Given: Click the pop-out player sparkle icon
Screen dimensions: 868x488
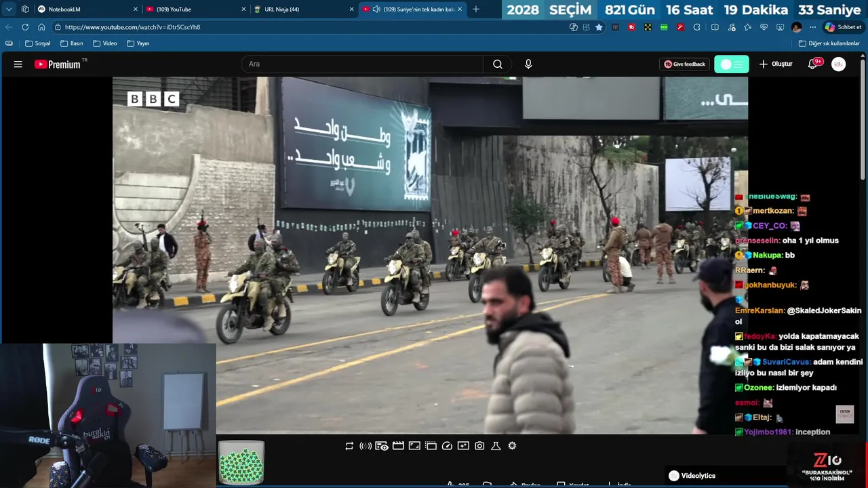Looking at the screenshot, I should [x=463, y=446].
